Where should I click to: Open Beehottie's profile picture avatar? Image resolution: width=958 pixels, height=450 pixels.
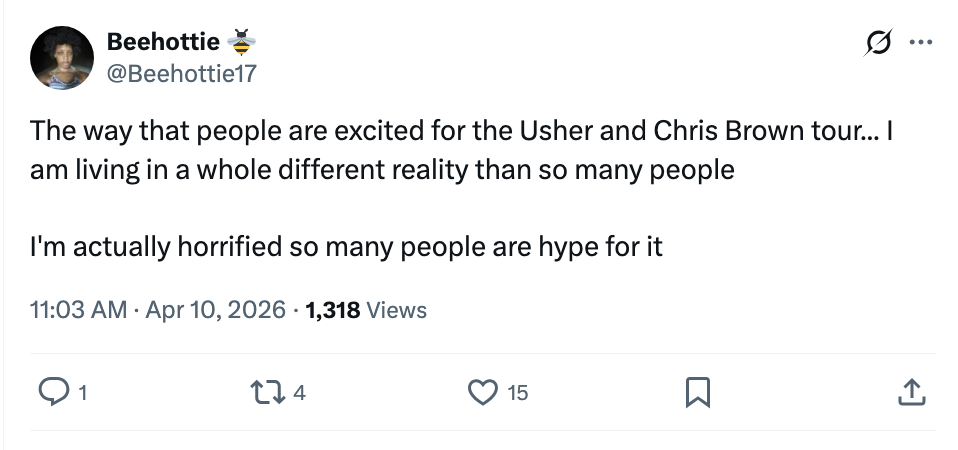(62, 58)
